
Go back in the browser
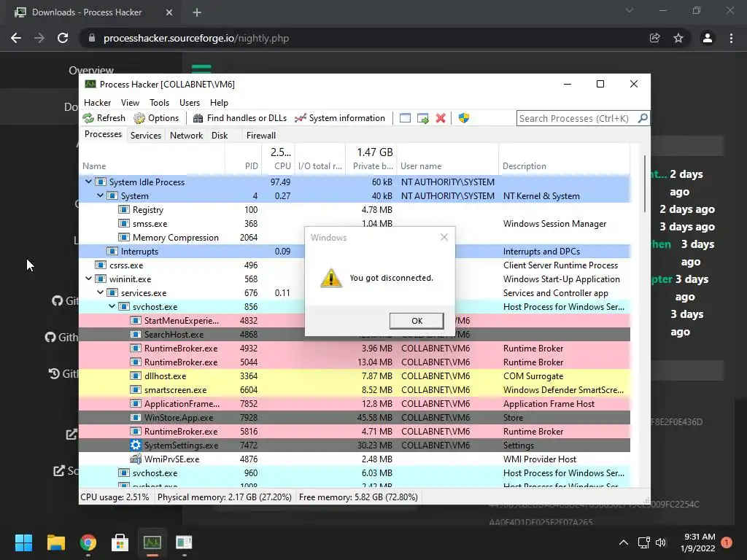click(16, 38)
